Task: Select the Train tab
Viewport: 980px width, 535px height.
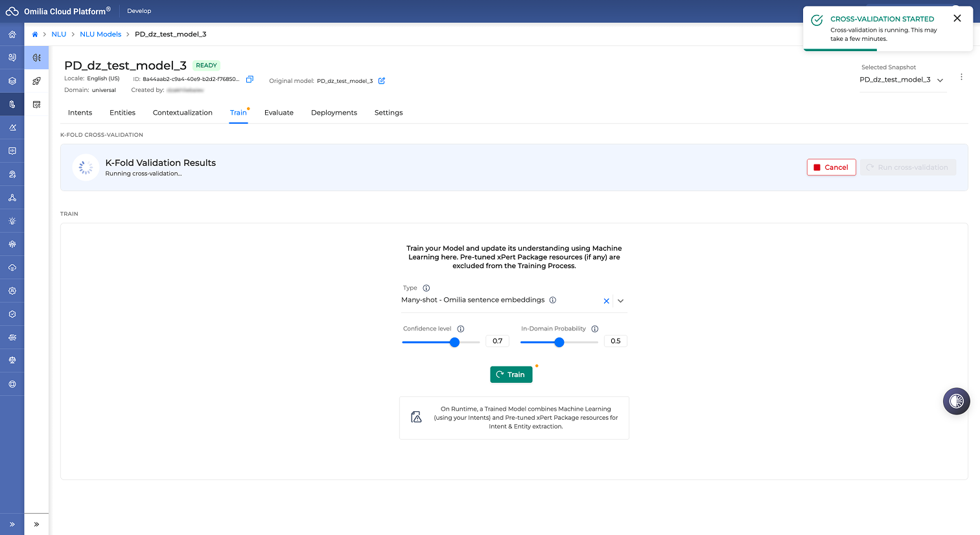Action: (x=239, y=113)
